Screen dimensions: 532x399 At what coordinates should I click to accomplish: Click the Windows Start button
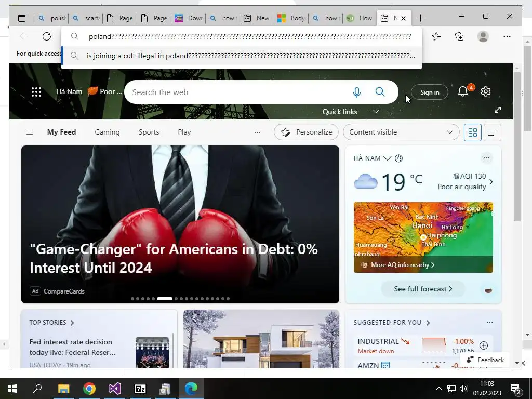[12, 389]
